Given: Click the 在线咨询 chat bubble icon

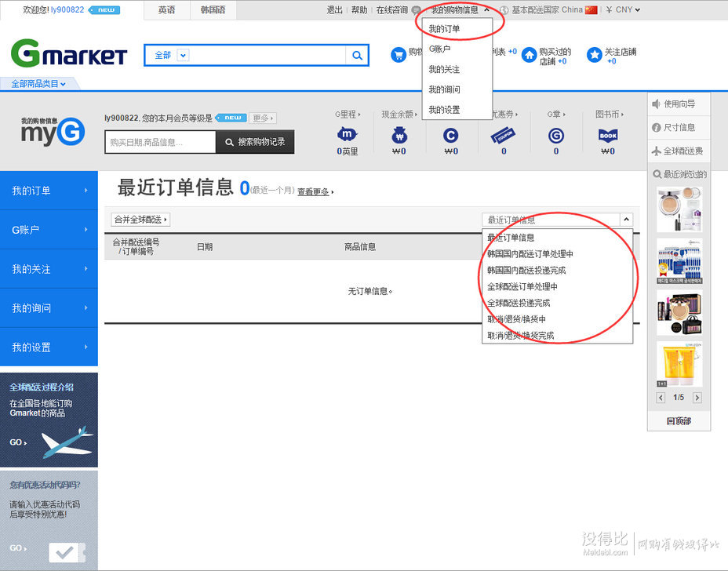Looking at the screenshot, I should 417,10.
